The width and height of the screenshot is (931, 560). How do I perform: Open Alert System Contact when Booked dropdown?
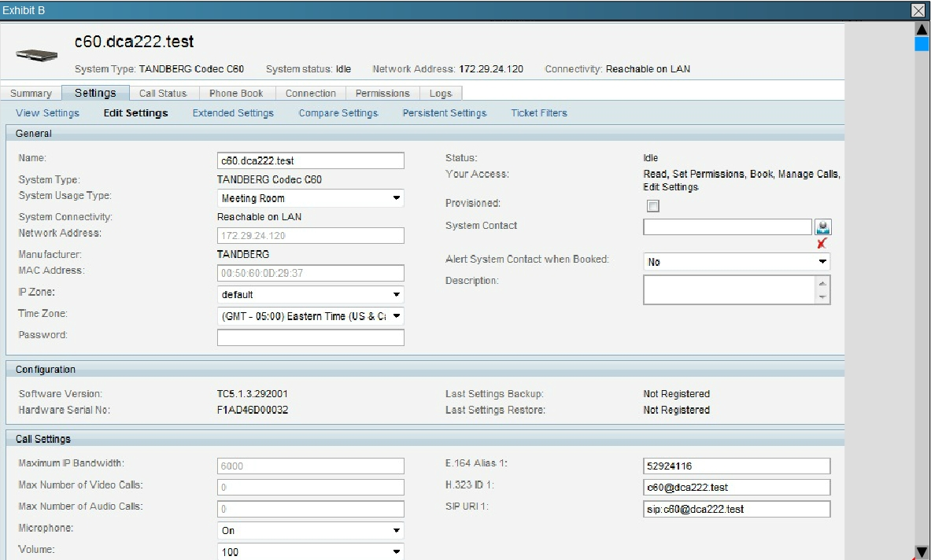tap(736, 262)
